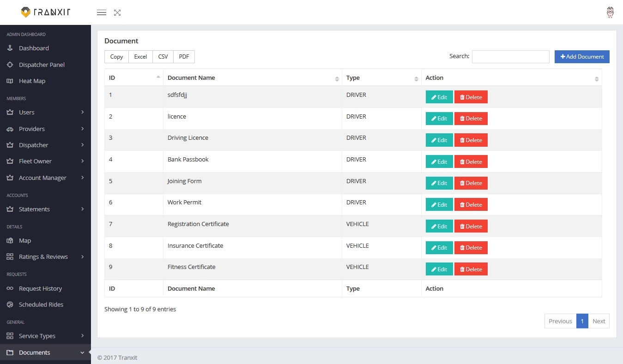This screenshot has height=364, width=623.
Task: Click the Heat Map sidebar icon
Action: [x=10, y=81]
